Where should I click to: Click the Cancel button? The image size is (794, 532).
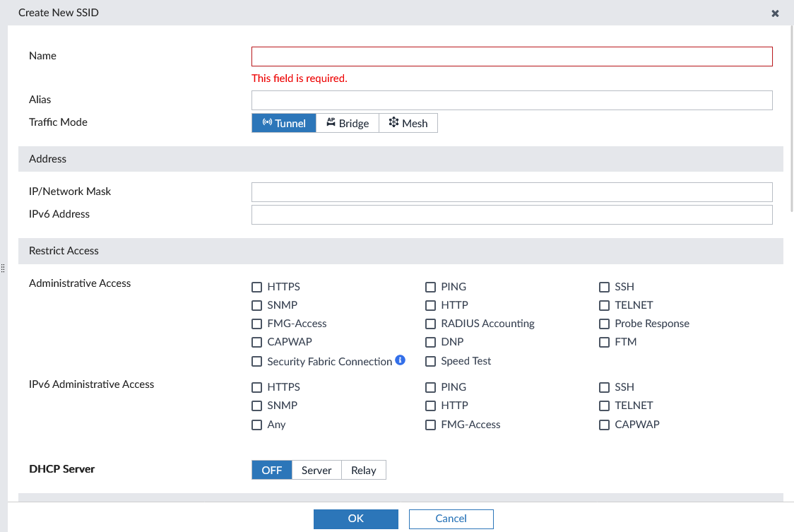pos(451,519)
